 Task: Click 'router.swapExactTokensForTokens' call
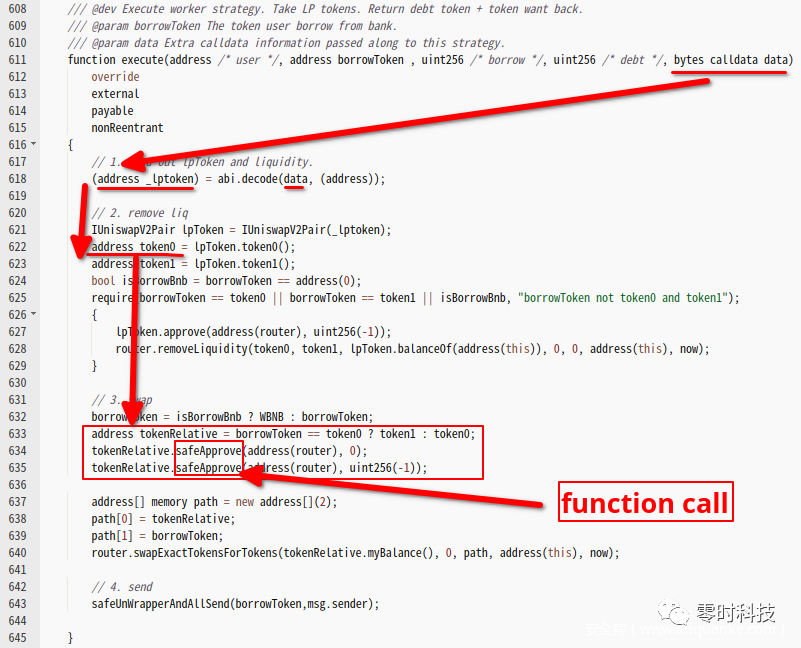[x=184, y=553]
